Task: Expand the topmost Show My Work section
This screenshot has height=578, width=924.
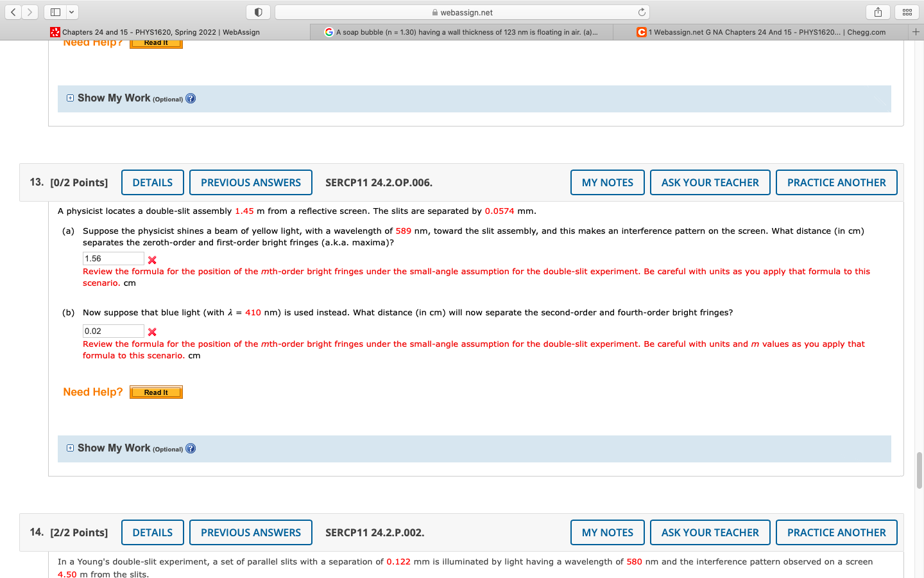Action: (x=70, y=98)
